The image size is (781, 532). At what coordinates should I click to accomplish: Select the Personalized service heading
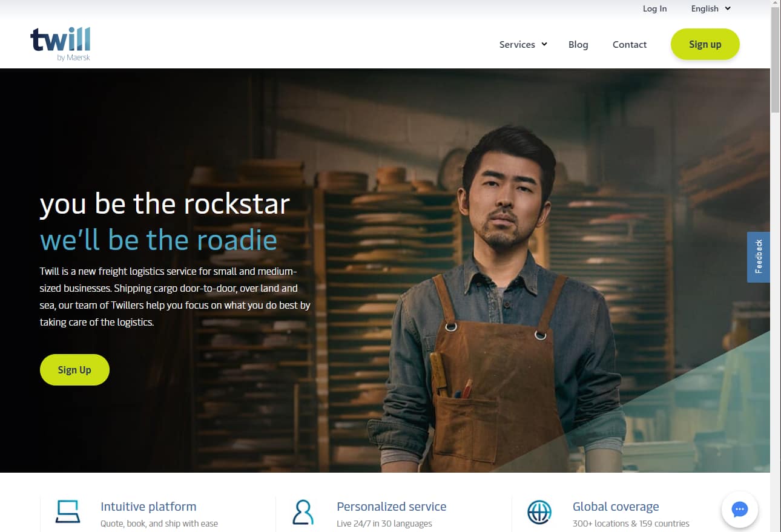click(391, 507)
